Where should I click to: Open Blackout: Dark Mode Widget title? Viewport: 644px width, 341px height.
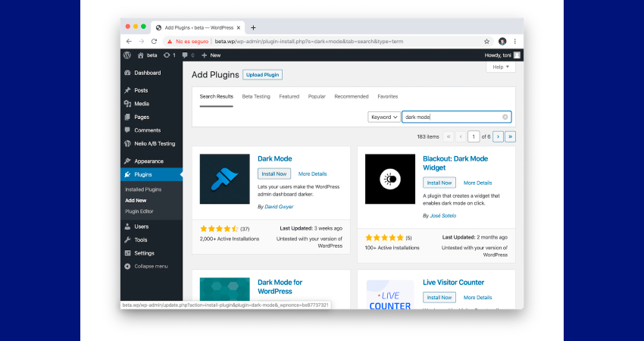point(455,163)
